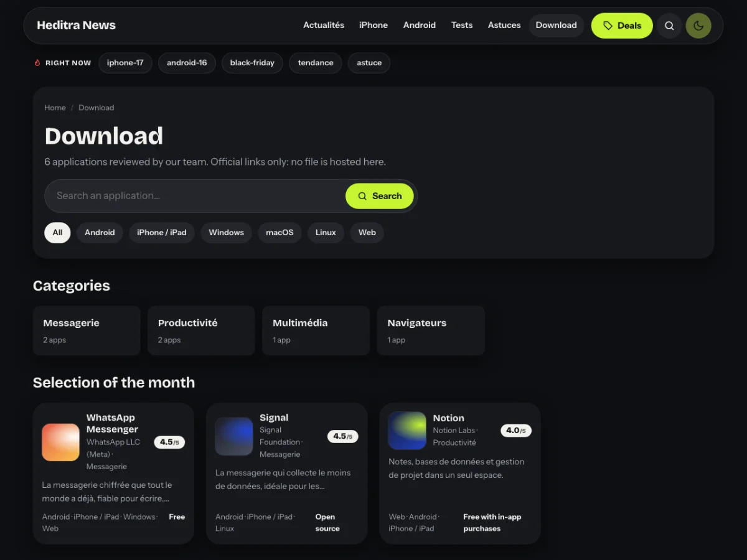The width and height of the screenshot is (747, 560).
Task: Filter apps by macOS
Action: tap(280, 233)
